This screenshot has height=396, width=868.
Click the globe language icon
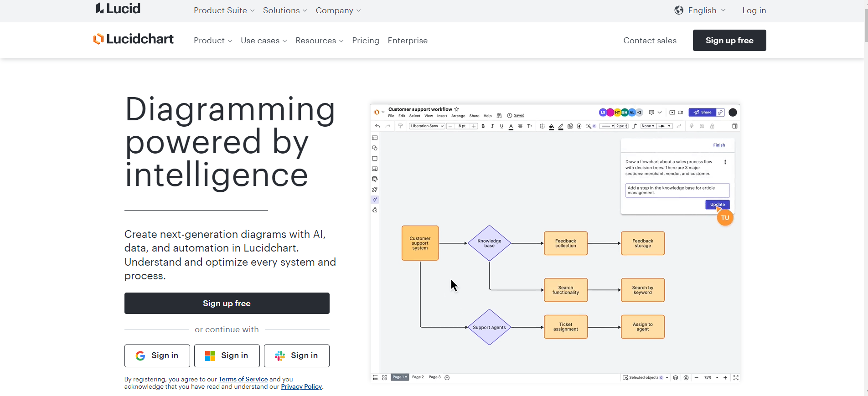pyautogui.click(x=679, y=10)
